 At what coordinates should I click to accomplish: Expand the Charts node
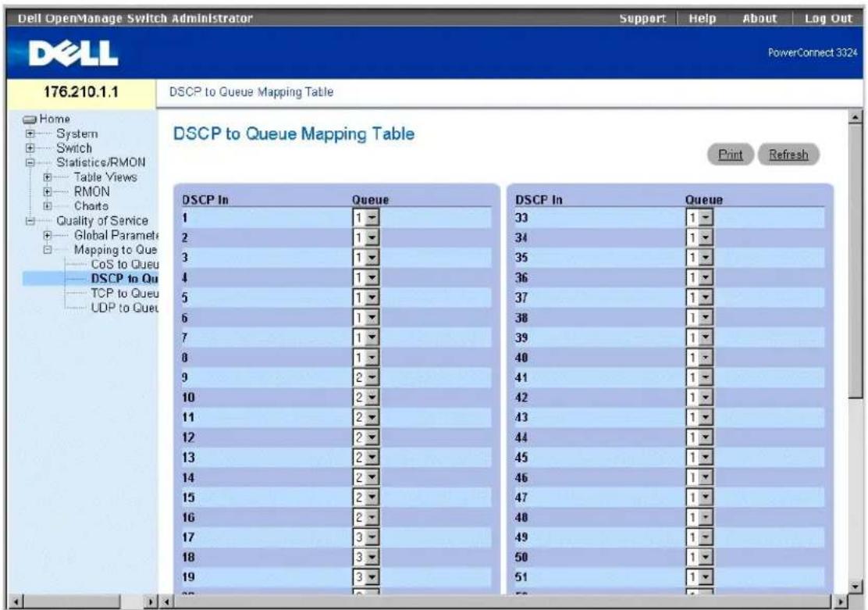click(48, 206)
